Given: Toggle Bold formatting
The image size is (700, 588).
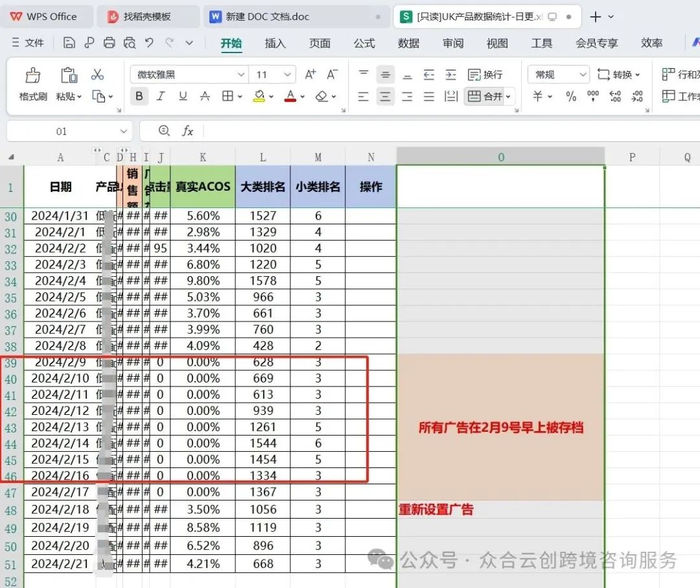Looking at the screenshot, I should coord(139,96).
